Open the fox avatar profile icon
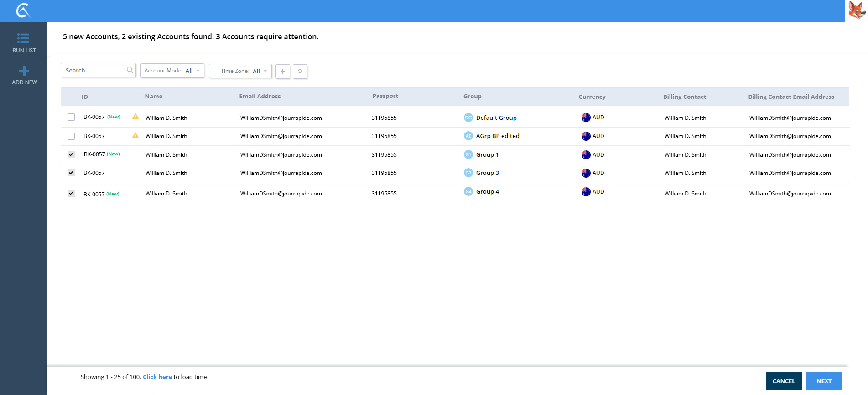 (x=857, y=10)
